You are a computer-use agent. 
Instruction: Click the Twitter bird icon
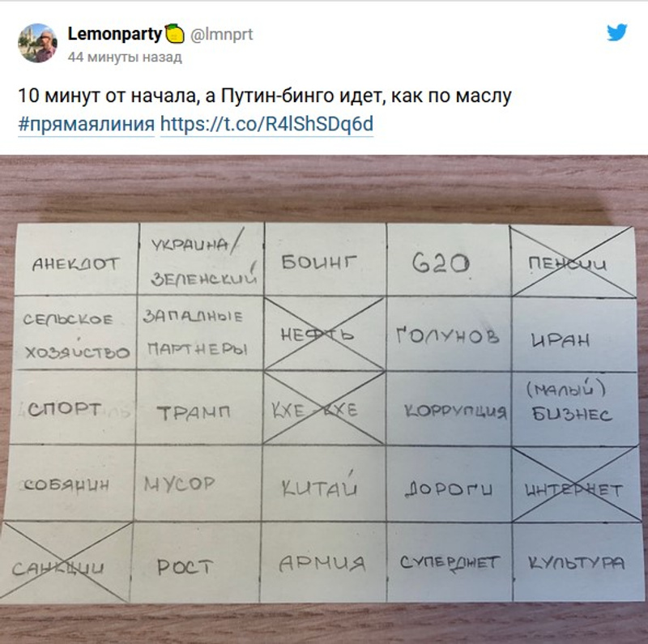tap(617, 33)
